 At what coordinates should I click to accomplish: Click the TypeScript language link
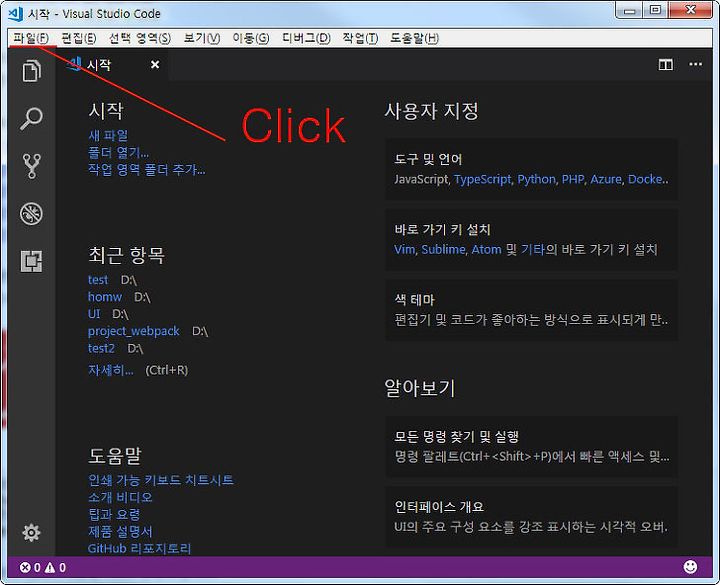(x=482, y=179)
